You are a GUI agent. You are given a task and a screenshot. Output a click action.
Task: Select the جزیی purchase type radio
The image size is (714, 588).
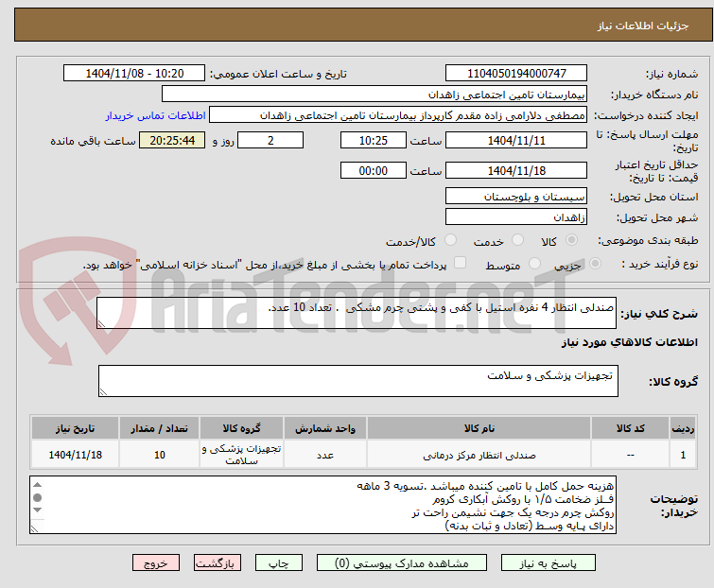click(x=595, y=264)
